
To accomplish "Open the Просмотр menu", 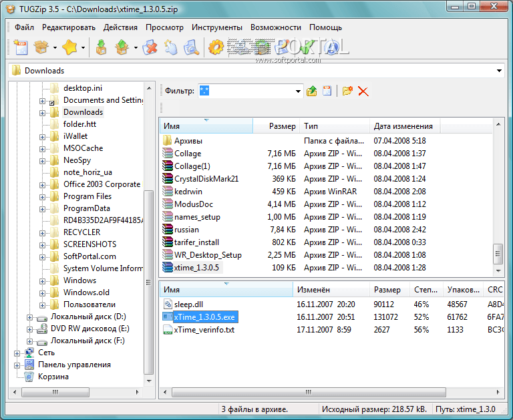I will 164,27.
